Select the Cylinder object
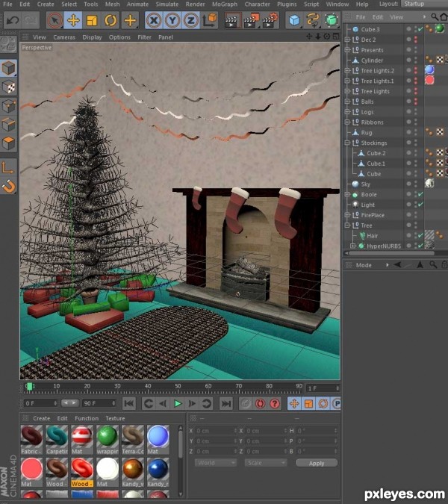The image size is (448, 504). [x=372, y=60]
